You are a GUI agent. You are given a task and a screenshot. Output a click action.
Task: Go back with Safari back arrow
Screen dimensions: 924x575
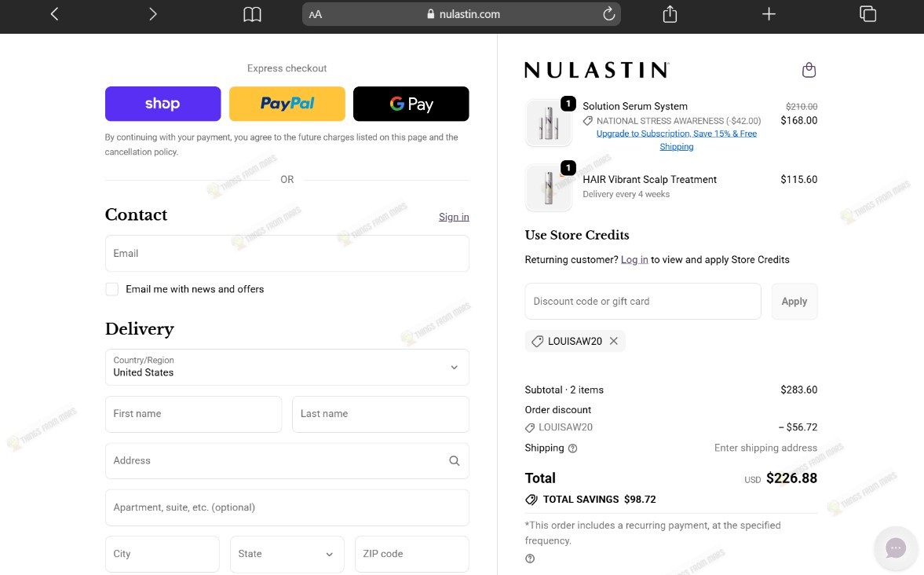click(x=54, y=13)
